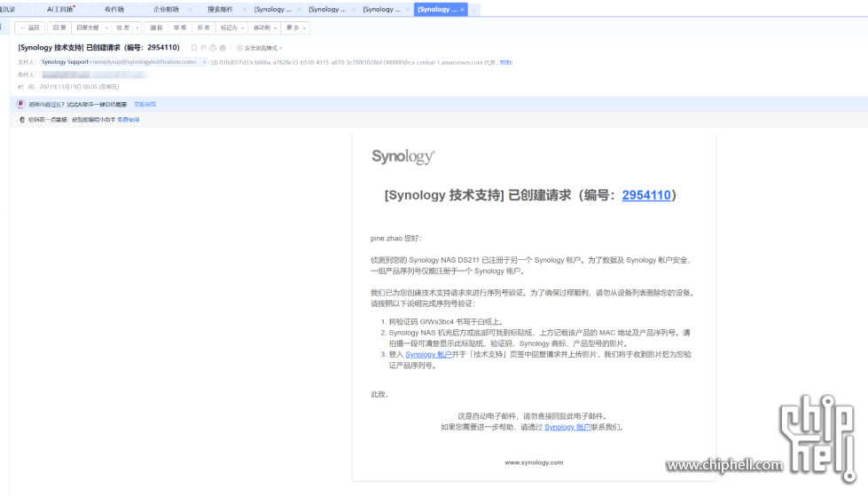Click the verification code step 1 line
Screen dimensions: 868x496
coord(446,321)
